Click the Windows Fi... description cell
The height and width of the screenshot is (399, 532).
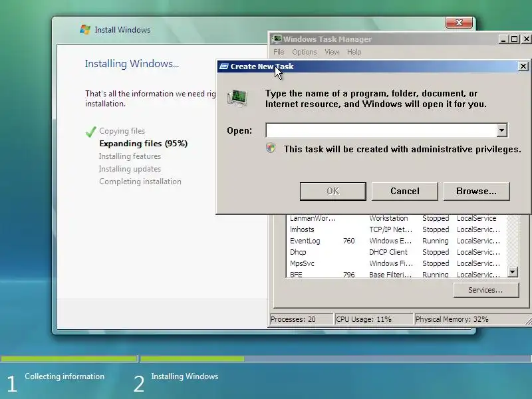[x=391, y=263]
